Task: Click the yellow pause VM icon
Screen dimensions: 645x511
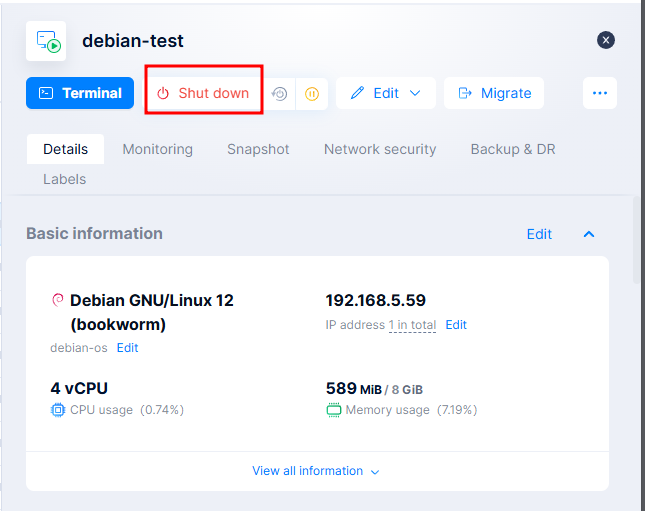Action: click(x=311, y=94)
